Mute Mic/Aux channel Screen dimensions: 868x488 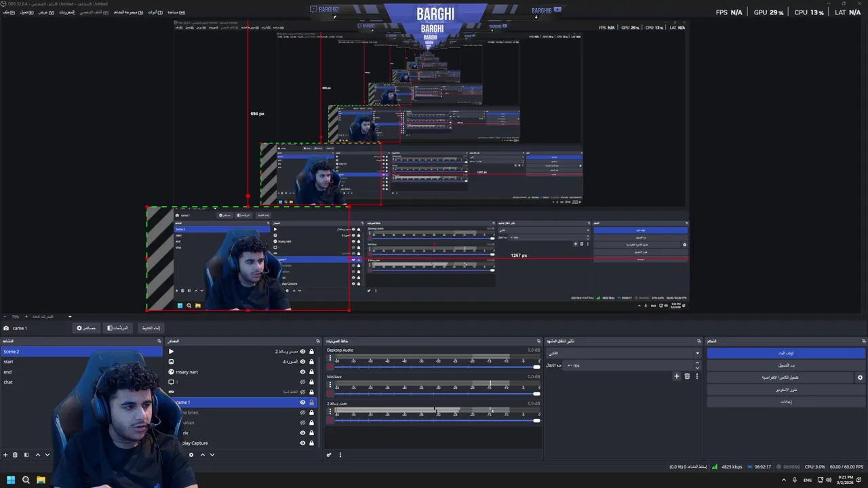[x=330, y=393]
